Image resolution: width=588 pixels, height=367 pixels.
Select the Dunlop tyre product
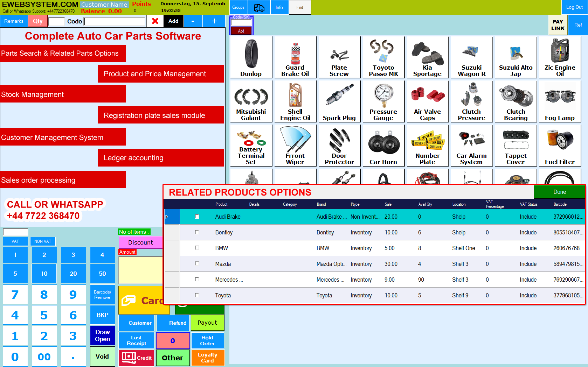click(x=251, y=57)
